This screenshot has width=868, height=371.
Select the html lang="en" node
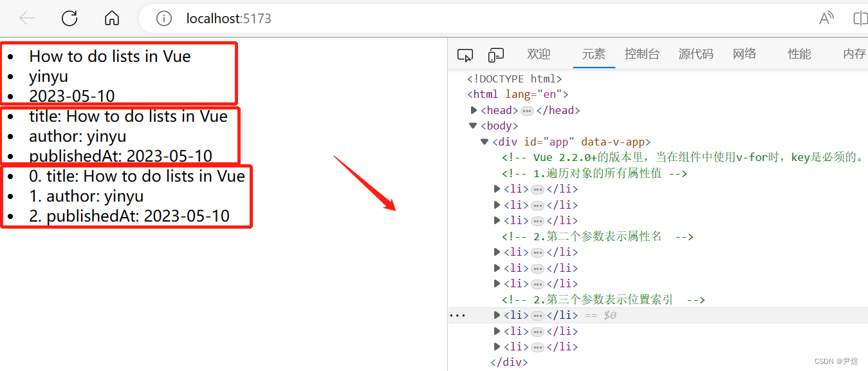coord(518,95)
